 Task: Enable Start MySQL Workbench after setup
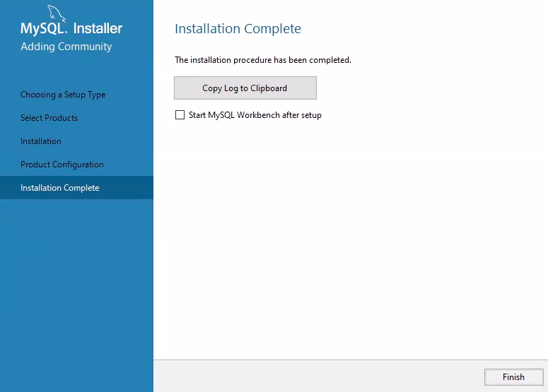point(180,115)
